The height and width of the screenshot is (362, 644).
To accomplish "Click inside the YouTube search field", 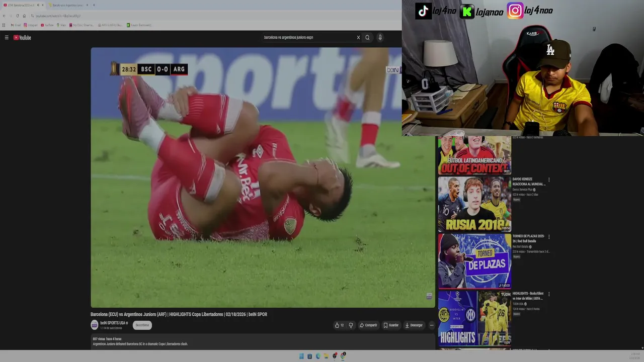I will (308, 37).
